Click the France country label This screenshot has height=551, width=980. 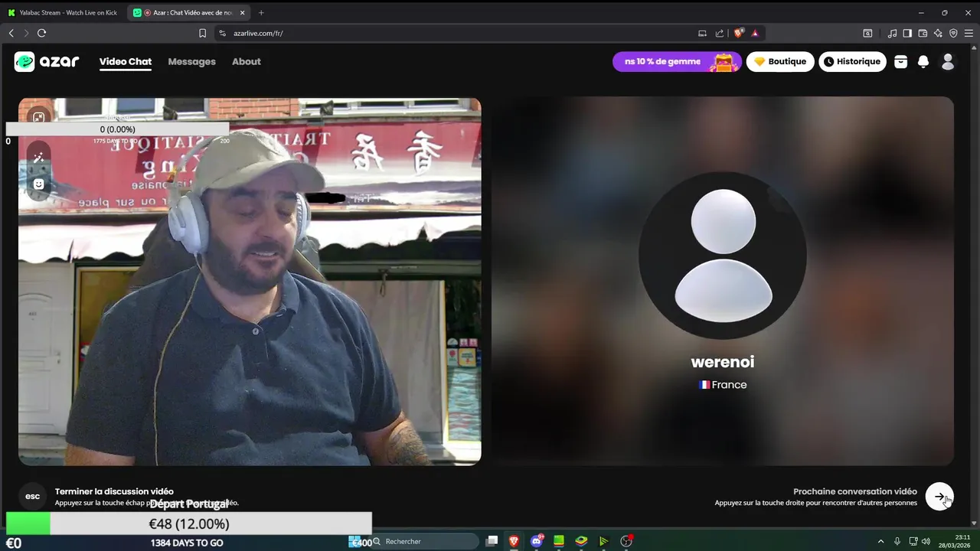[723, 385]
